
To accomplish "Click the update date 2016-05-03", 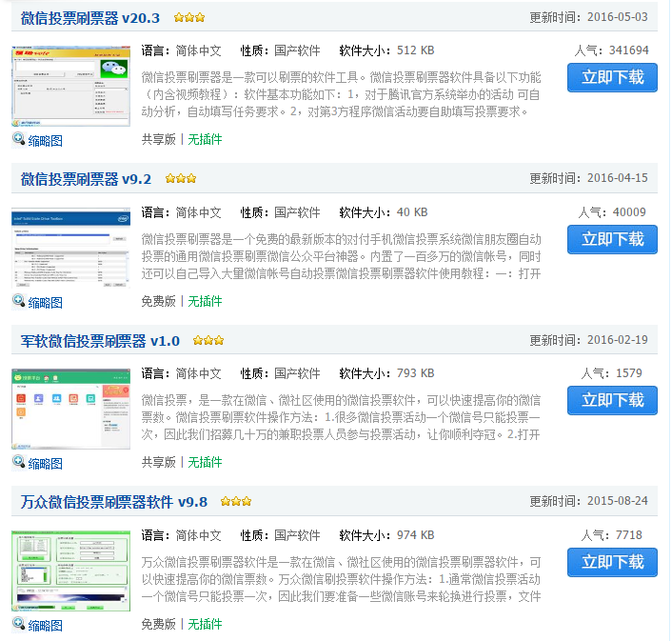I will pyautogui.click(x=617, y=17).
